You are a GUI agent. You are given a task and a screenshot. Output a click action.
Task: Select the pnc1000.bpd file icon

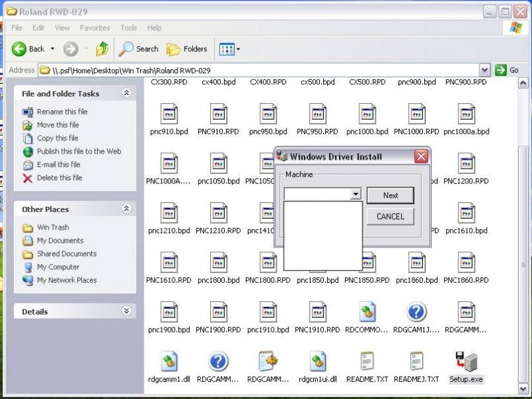click(367, 114)
